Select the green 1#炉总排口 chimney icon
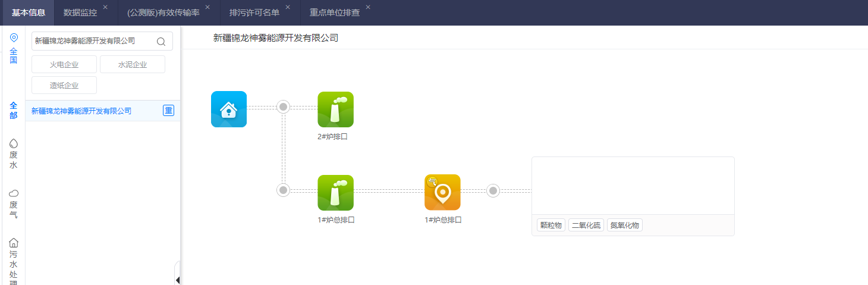 point(335,193)
